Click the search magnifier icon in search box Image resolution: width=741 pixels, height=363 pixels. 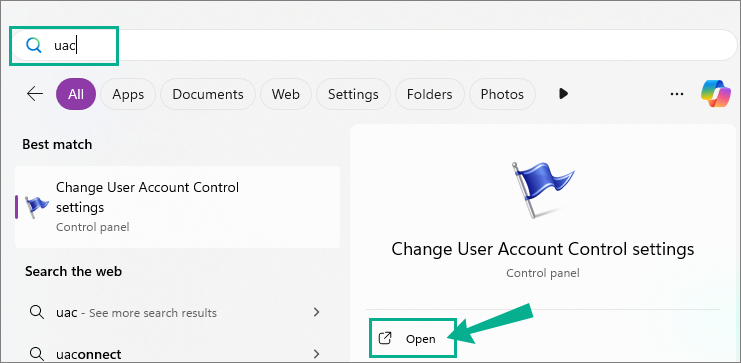click(34, 45)
